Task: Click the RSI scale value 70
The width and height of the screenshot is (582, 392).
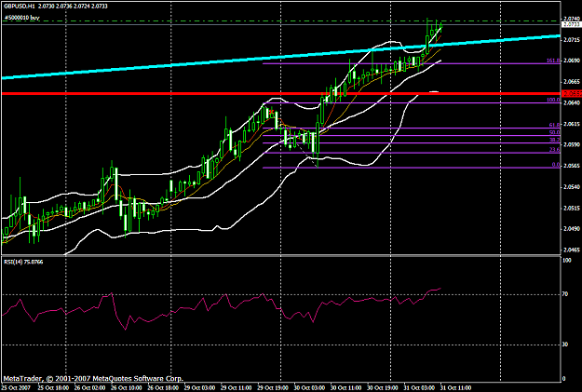Action: tap(565, 294)
